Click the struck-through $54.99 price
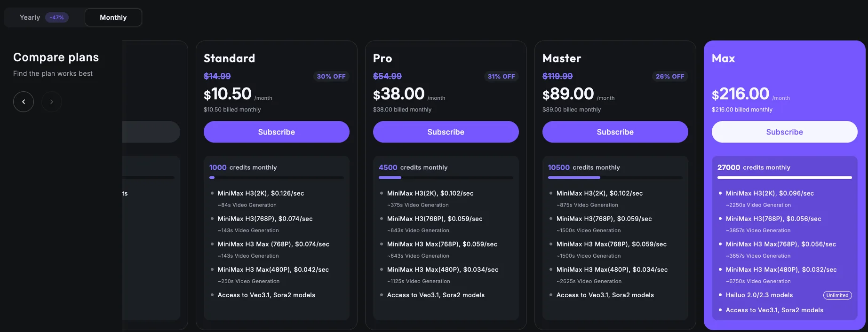Viewport: 868px width, 332px height. (387, 76)
